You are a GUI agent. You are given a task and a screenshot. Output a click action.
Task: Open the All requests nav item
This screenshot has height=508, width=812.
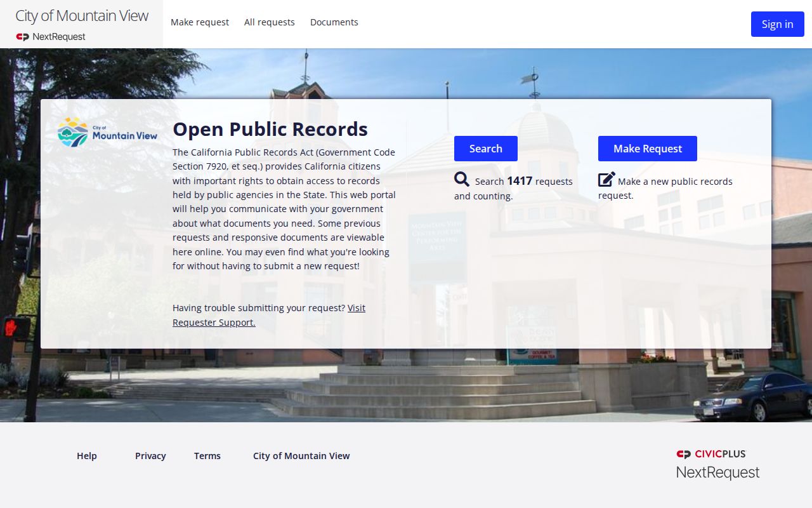[270, 22]
